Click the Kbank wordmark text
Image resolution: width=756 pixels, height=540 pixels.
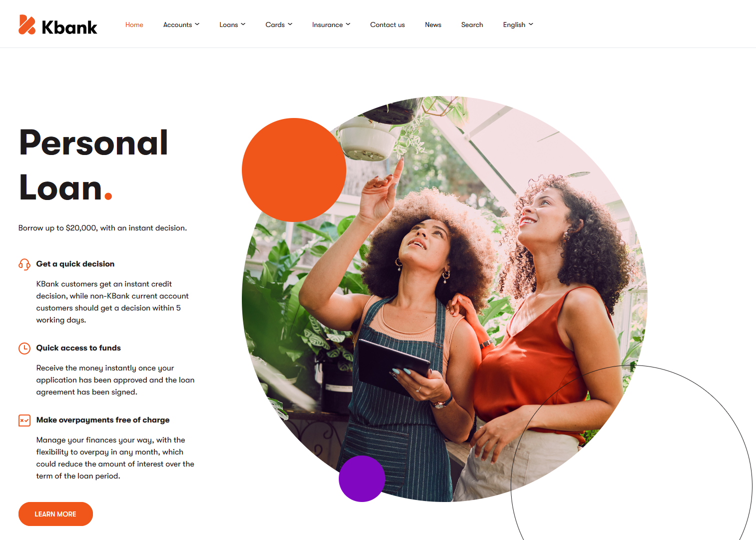coord(69,27)
